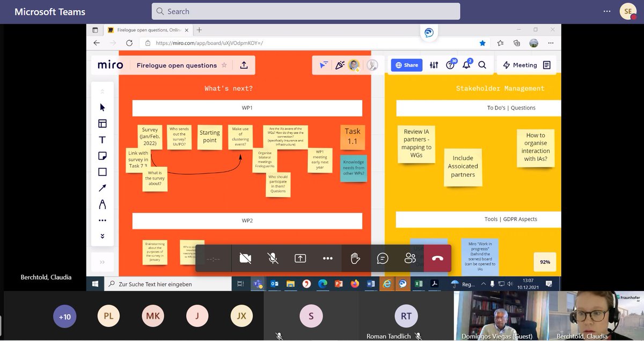644x341 pixels.
Task: Select participant MK avatar
Action: click(x=153, y=316)
